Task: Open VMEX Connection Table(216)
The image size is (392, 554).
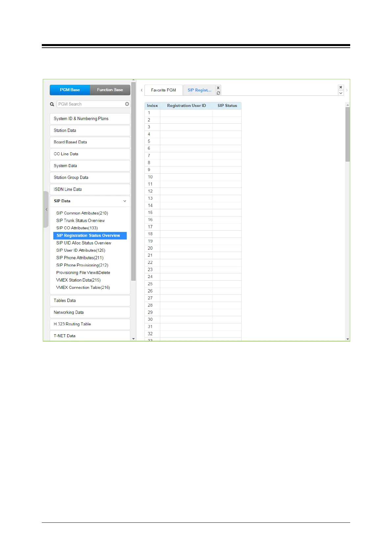Action: tap(83, 288)
